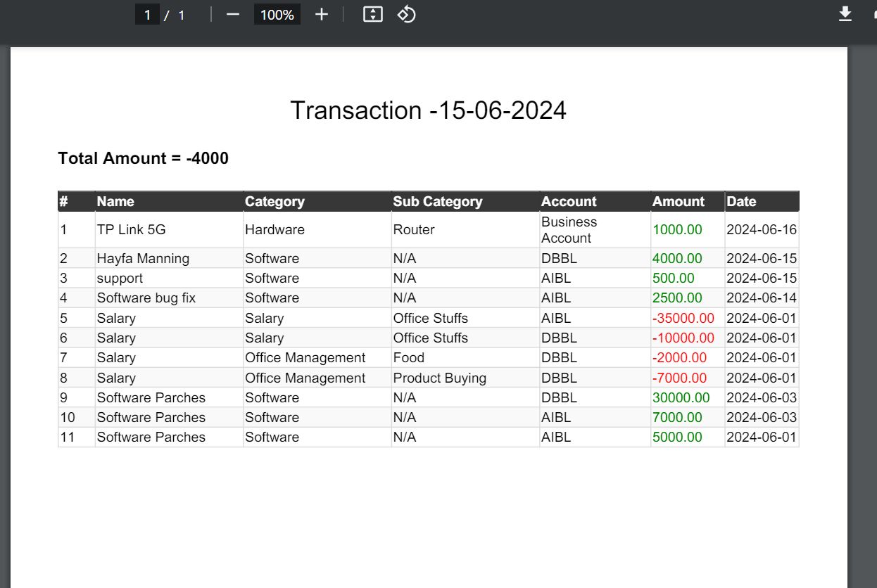Image resolution: width=877 pixels, height=588 pixels.
Task: Click the -35000.00 amount value
Action: tap(683, 318)
